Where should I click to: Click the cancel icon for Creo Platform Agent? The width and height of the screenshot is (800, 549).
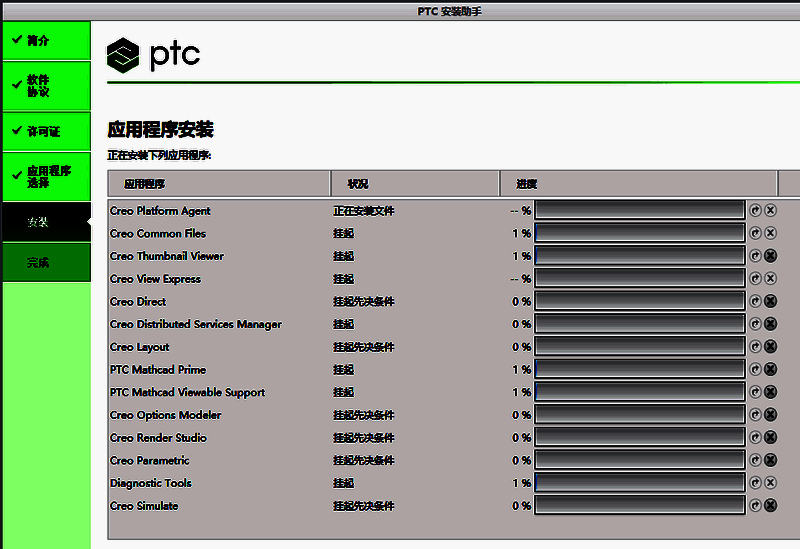[770, 211]
